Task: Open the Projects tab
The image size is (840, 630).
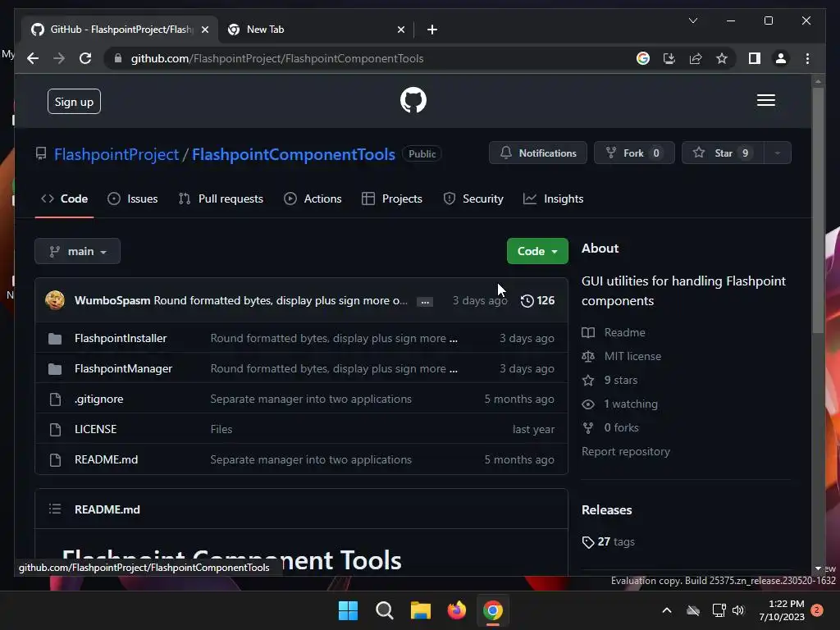Action: [392, 199]
